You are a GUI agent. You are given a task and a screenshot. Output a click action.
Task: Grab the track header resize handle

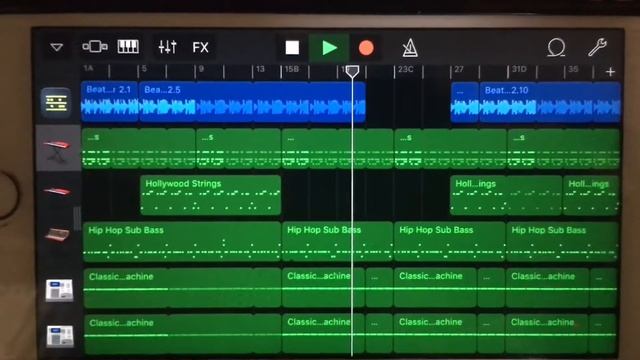[x=76, y=218]
